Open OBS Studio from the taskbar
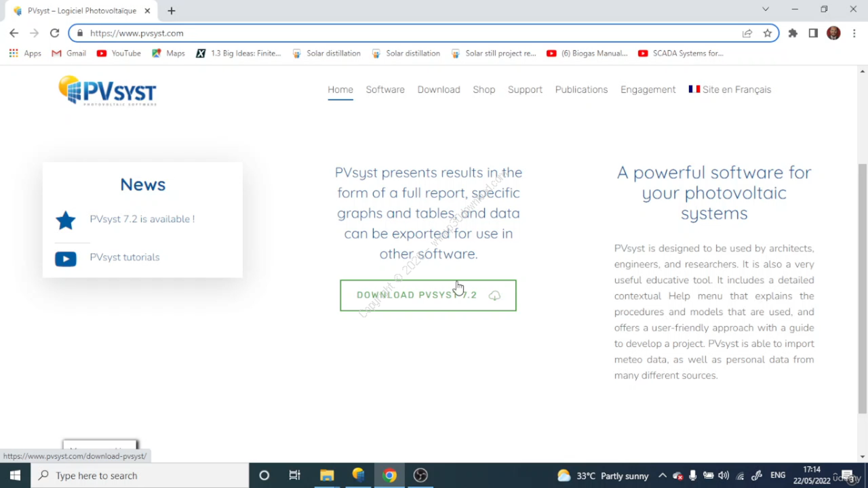The width and height of the screenshot is (868, 488). coord(420,475)
